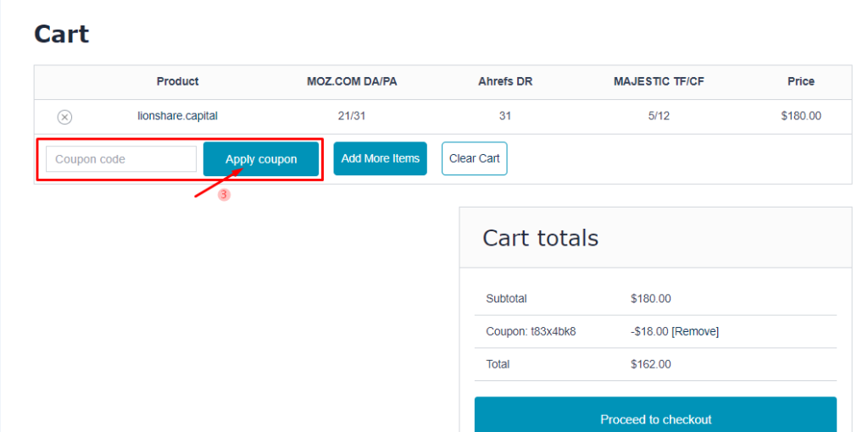Click the Price column header
Viewport: 868px width, 432px height.
tap(800, 81)
